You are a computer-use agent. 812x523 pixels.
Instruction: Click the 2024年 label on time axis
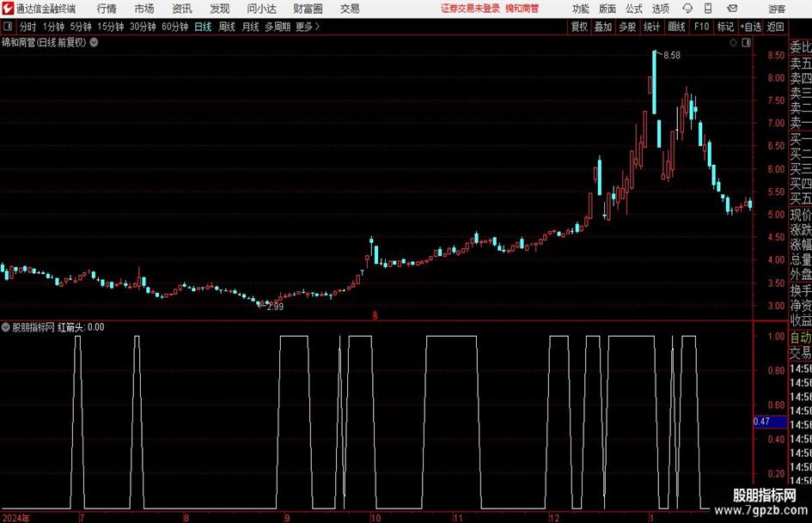point(15,518)
